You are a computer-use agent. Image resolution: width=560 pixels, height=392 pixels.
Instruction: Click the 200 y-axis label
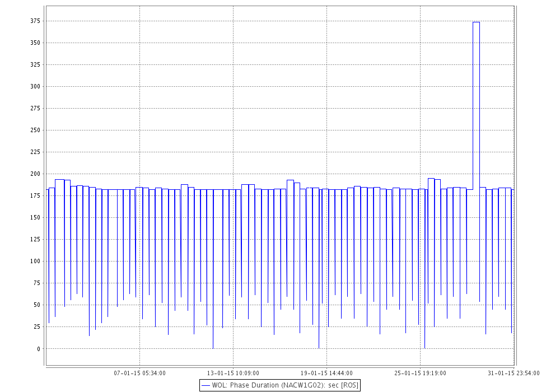coord(35,174)
